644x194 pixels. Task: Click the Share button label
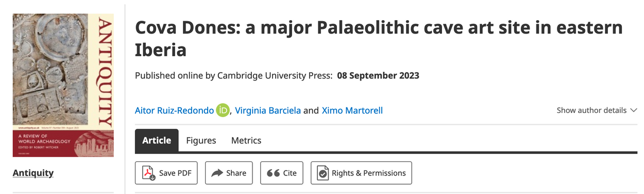[x=236, y=173]
